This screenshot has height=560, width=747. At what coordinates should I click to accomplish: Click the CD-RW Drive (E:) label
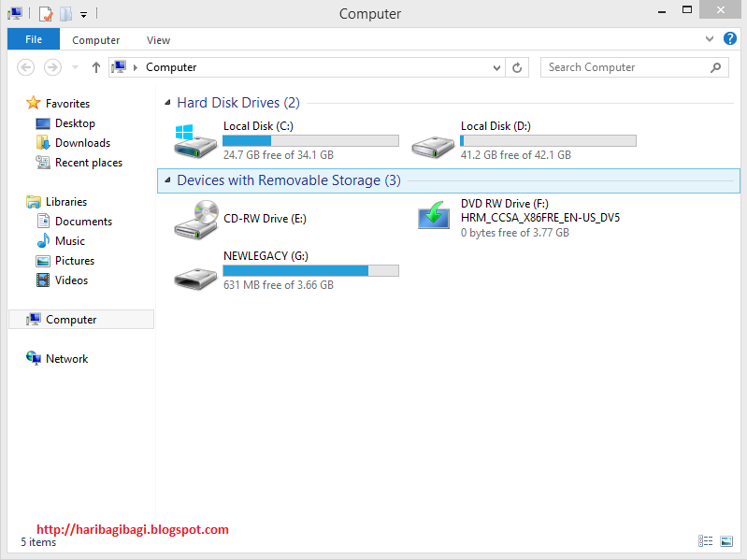click(265, 219)
